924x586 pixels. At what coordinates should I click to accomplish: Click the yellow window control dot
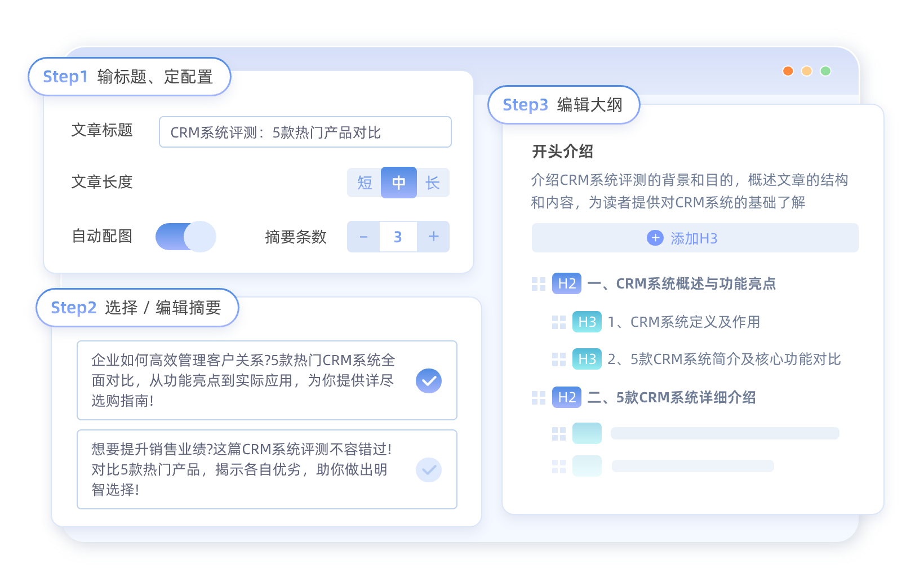tap(807, 71)
